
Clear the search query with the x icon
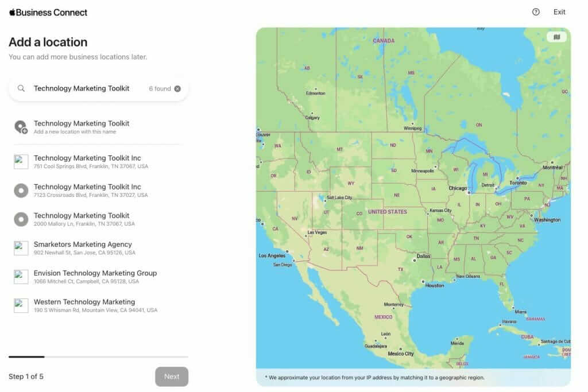[x=177, y=88]
